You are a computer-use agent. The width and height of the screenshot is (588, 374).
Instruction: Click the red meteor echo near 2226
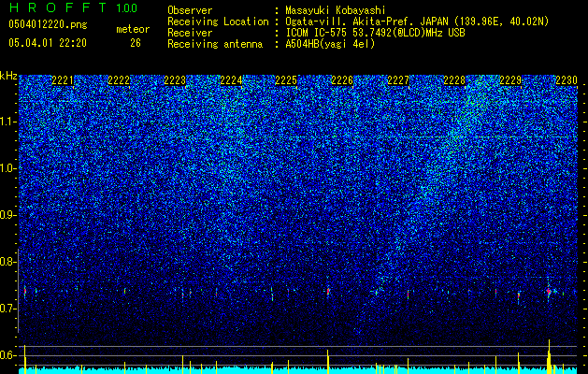328,291
